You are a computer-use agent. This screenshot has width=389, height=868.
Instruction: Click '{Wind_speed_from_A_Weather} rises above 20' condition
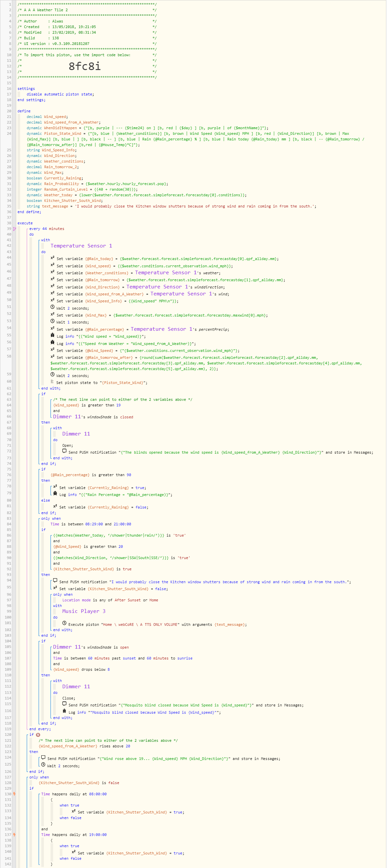coord(85,746)
